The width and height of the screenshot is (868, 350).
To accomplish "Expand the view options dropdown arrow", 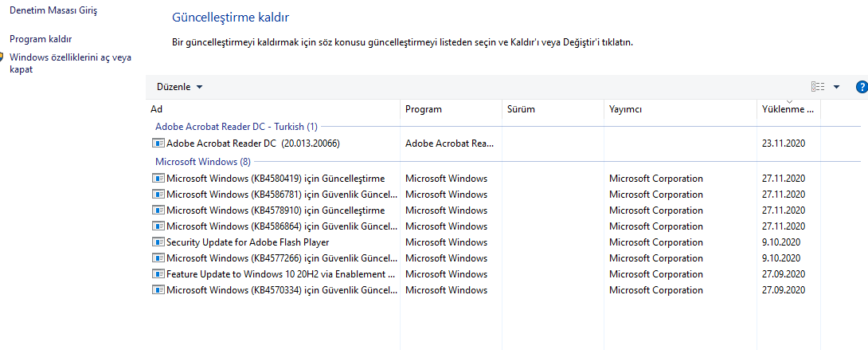I will pyautogui.click(x=836, y=87).
